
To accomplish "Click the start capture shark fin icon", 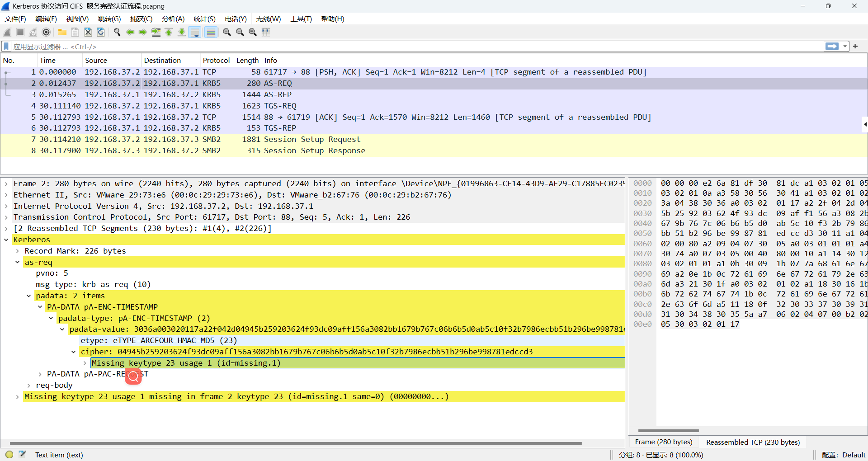I will [x=8, y=32].
